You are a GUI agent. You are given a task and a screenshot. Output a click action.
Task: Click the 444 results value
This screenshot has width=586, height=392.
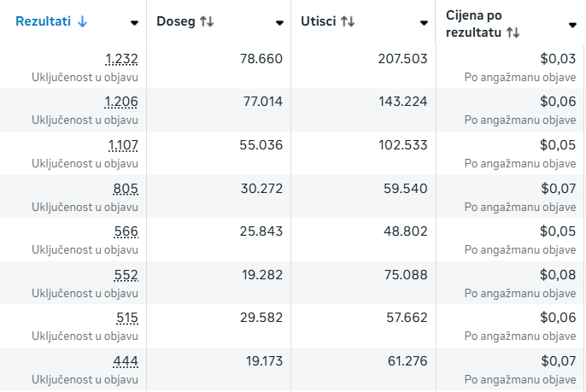pos(126,362)
